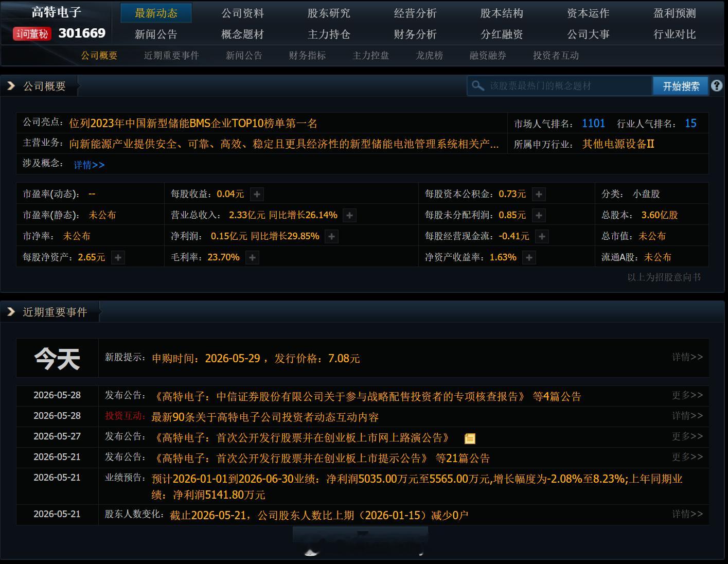Open 更多>> link for 中信证券 announcement
The height and width of the screenshot is (564, 728).
pos(687,395)
